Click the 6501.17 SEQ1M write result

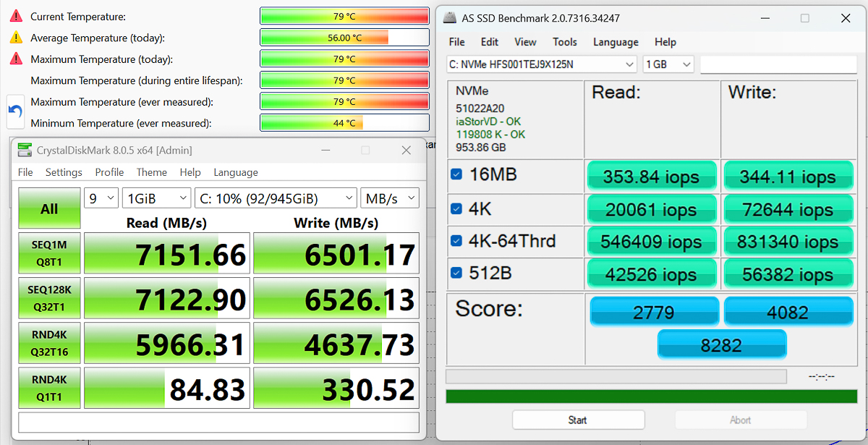point(336,254)
